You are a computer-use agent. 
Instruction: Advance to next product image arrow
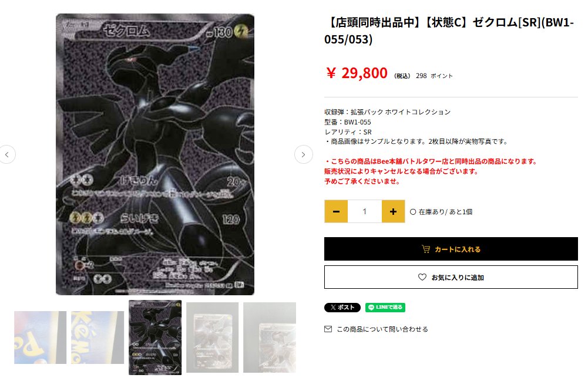pyautogui.click(x=303, y=154)
